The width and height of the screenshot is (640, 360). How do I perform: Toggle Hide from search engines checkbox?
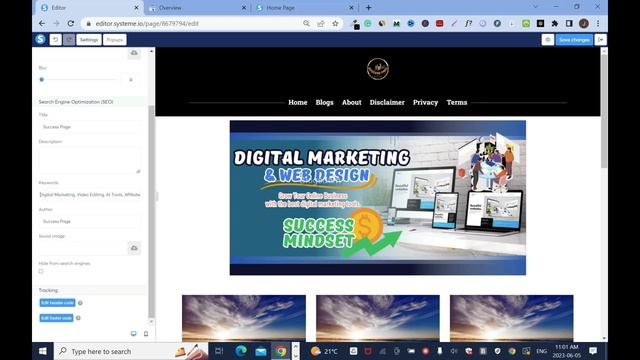[41, 271]
